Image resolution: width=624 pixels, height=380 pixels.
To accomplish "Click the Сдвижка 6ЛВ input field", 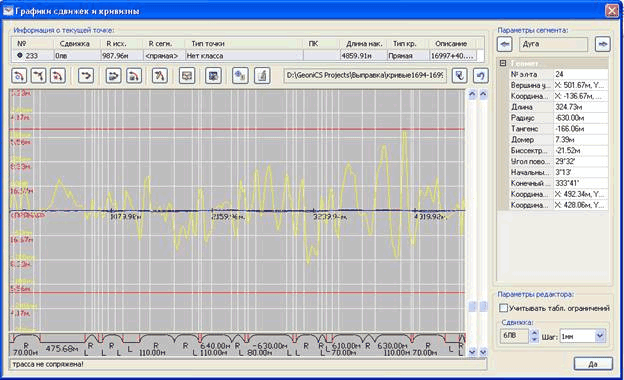I will tap(515, 336).
